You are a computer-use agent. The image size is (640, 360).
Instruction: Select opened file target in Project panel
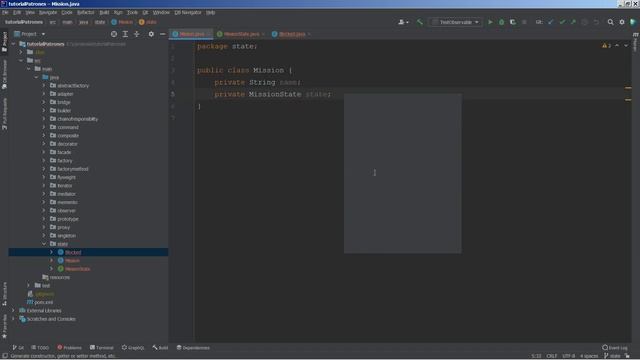(x=114, y=34)
